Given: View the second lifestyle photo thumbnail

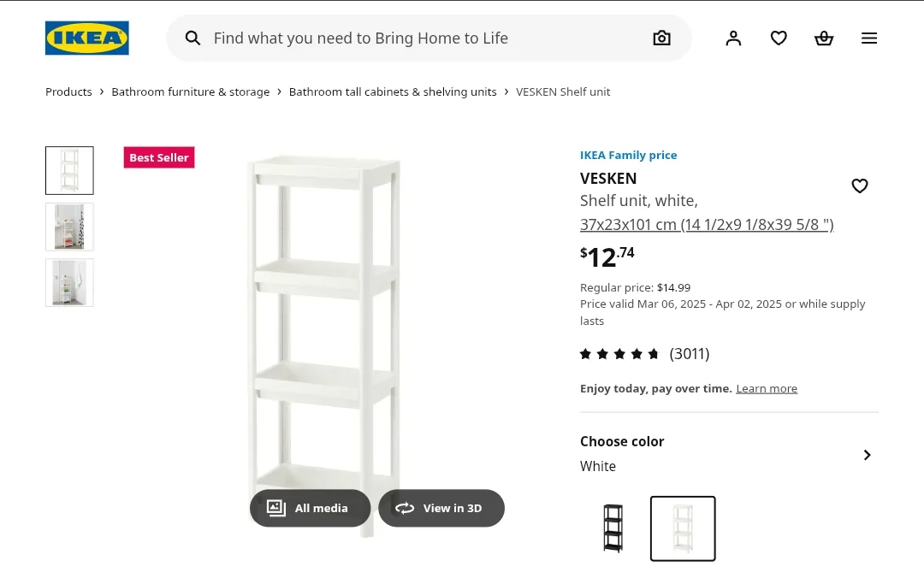Looking at the screenshot, I should pos(69,227).
